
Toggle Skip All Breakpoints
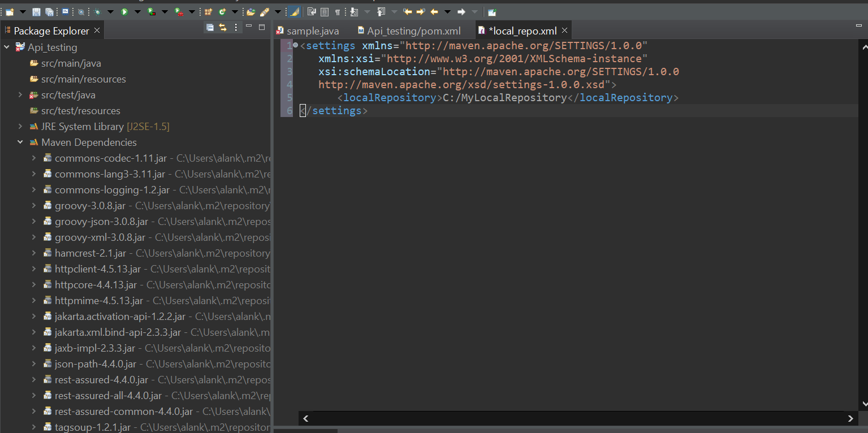[x=81, y=11]
